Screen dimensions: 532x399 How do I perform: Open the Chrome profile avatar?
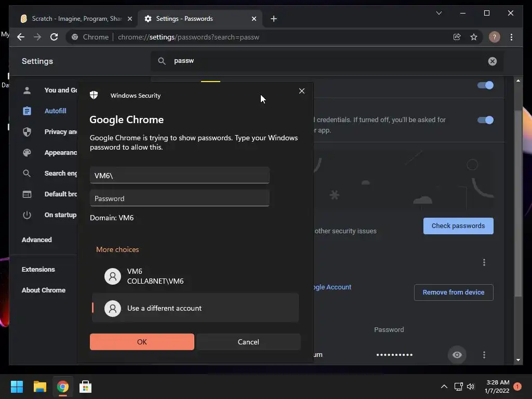point(495,37)
